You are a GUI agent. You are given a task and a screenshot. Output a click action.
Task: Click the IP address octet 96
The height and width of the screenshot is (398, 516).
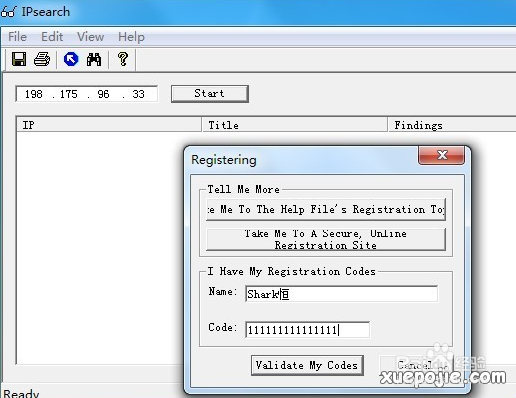[x=103, y=94]
